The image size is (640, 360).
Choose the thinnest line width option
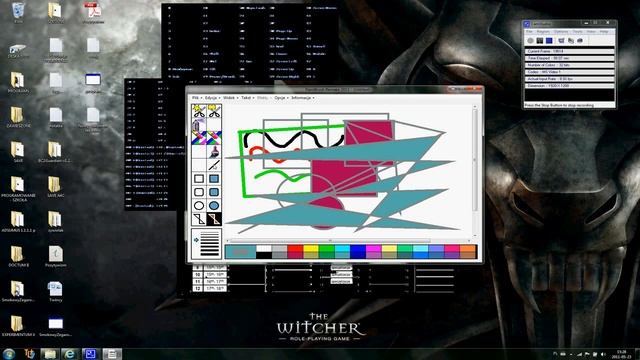[x=210, y=232]
